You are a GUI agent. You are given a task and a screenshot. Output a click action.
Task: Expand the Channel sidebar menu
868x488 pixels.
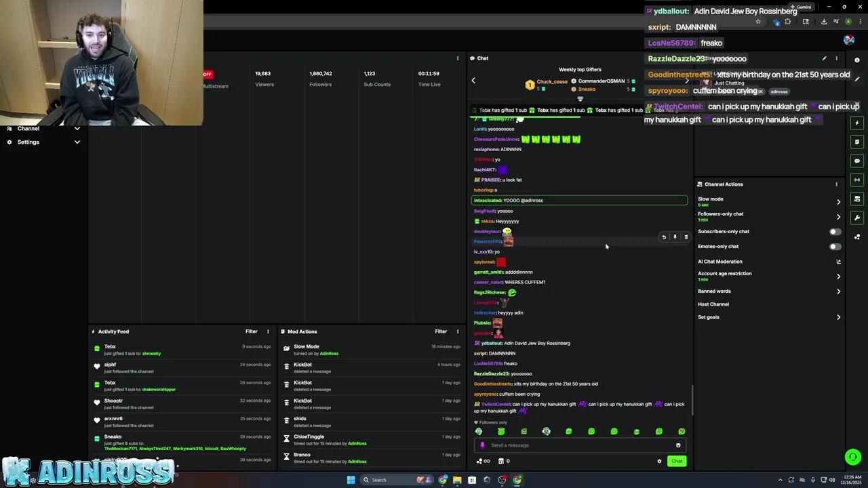pyautogui.click(x=77, y=129)
